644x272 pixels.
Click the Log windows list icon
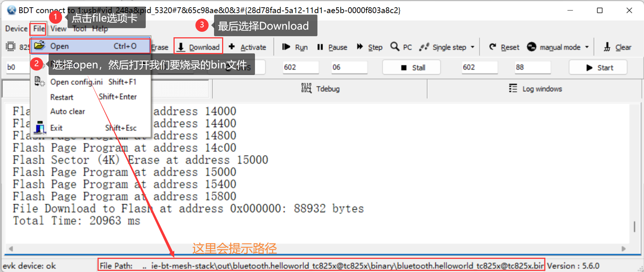tap(513, 88)
